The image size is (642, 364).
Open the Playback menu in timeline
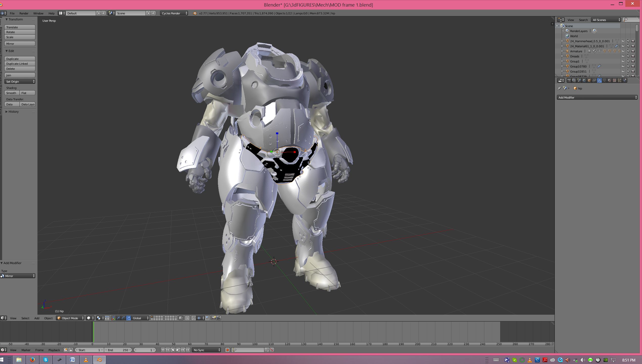[54, 350]
